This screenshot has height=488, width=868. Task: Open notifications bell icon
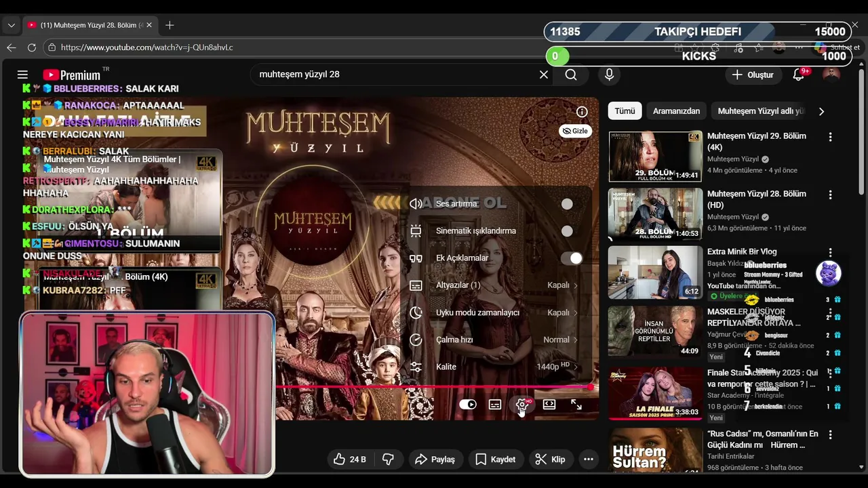(799, 75)
